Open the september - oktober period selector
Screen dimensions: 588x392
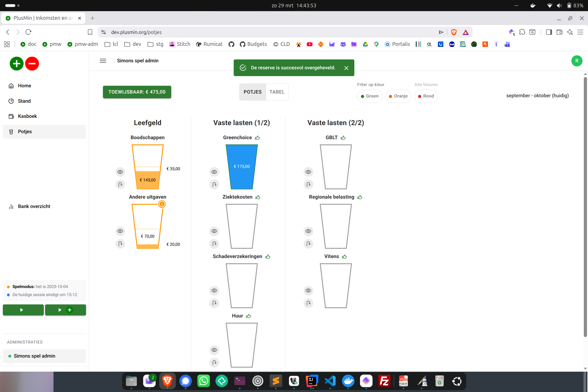point(537,96)
